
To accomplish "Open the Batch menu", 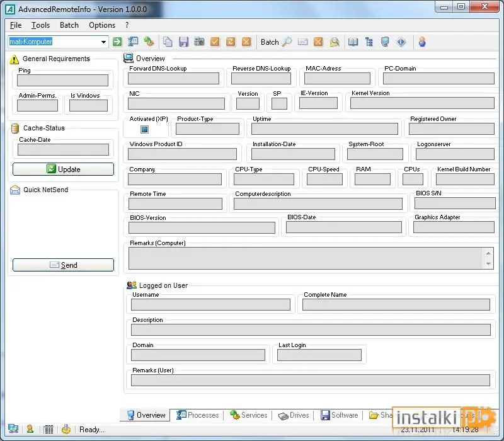I will 69,25.
